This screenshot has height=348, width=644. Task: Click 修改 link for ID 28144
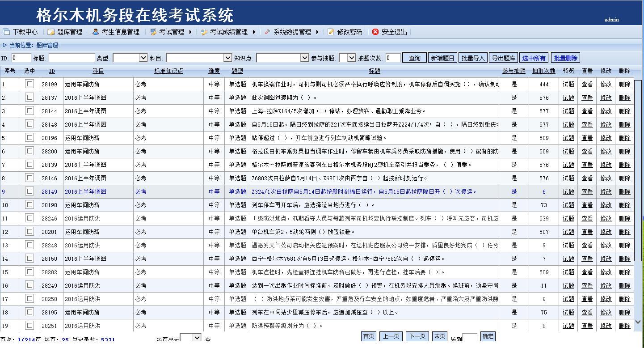606,111
